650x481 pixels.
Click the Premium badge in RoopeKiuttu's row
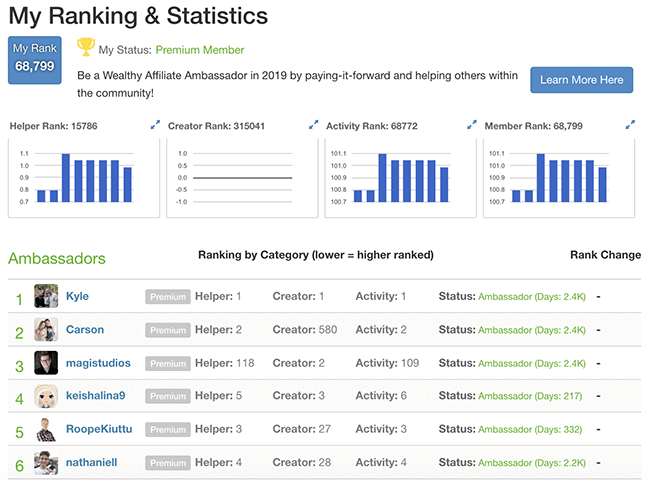click(168, 430)
